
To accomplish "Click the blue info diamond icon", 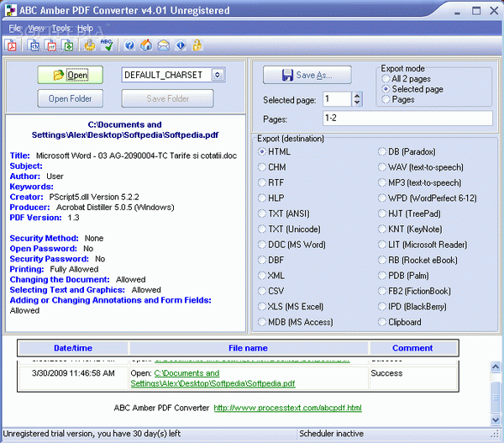I will click(x=181, y=45).
